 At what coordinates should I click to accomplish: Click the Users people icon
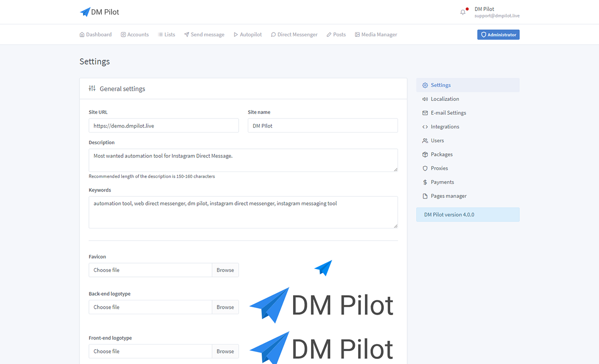[x=425, y=141]
